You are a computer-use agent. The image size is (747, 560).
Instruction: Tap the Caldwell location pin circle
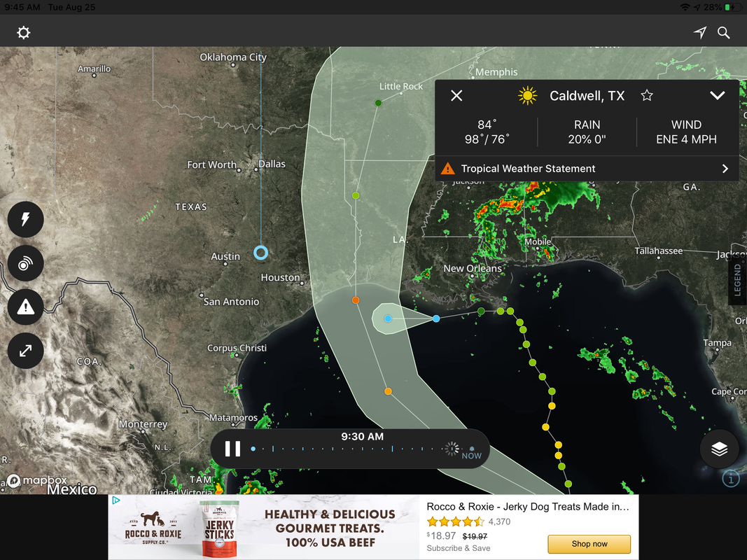pos(260,253)
